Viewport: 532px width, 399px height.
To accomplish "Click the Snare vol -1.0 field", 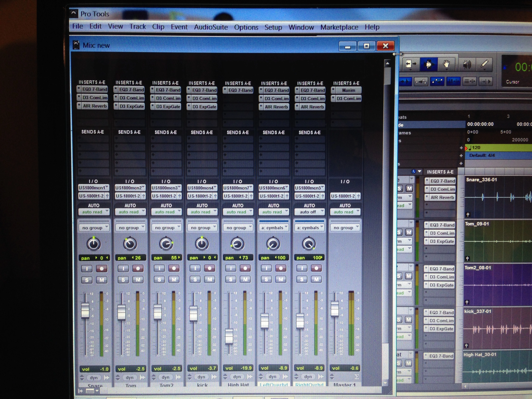I will (95, 369).
